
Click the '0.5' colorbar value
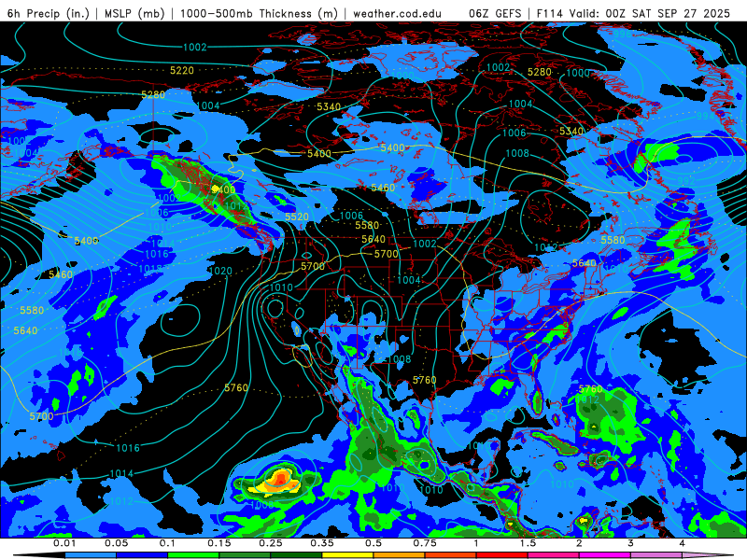pyautogui.click(x=373, y=543)
